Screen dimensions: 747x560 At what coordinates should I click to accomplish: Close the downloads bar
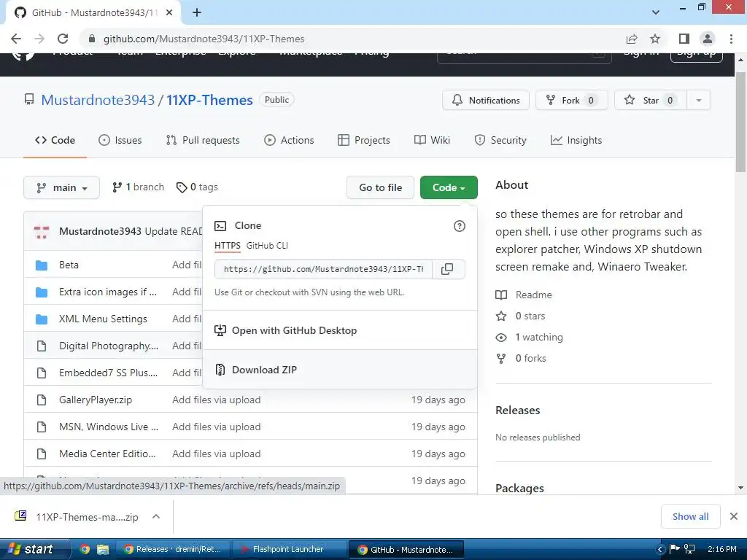click(734, 516)
